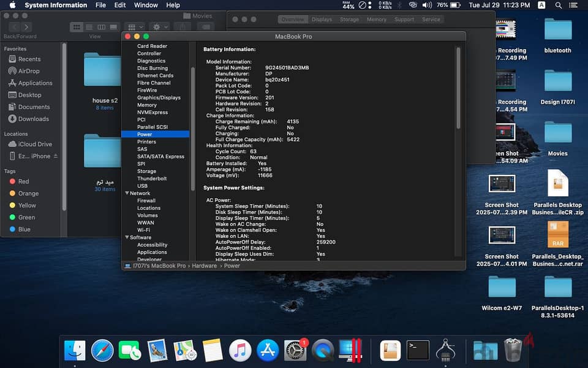Launch QuickTime Player from the Dock
The height and width of the screenshot is (368, 588).
pyautogui.click(x=323, y=350)
